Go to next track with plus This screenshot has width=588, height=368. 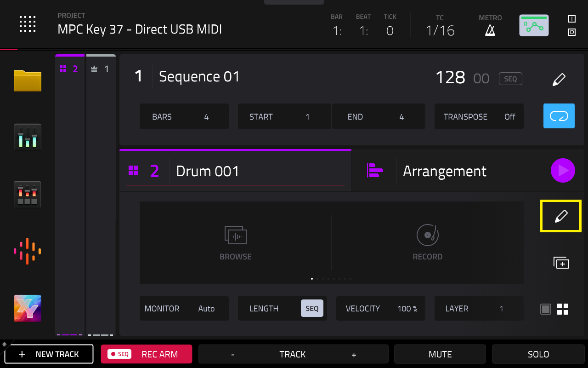tap(354, 355)
